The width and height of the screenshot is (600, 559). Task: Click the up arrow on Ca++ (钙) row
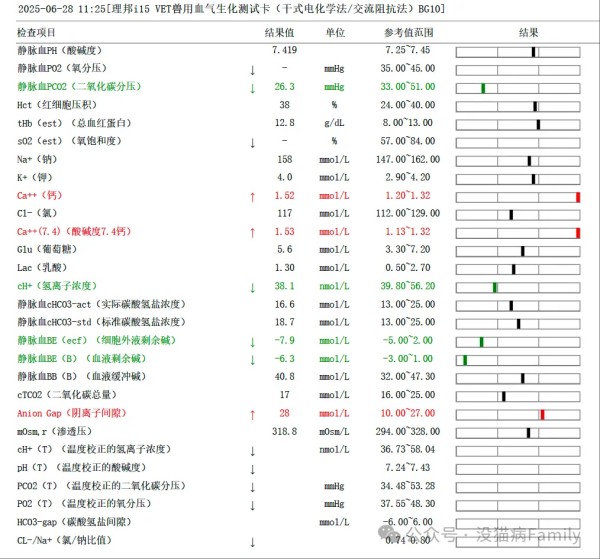(x=253, y=197)
